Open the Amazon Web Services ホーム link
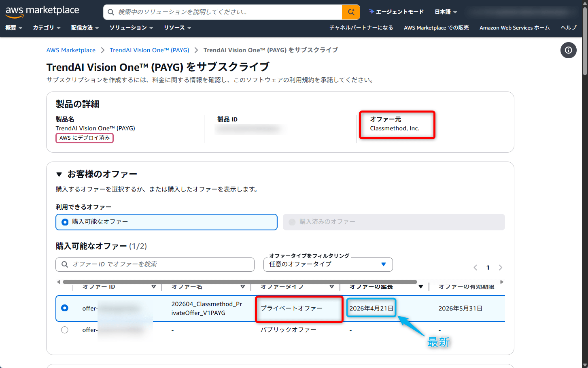588x368 pixels. (515, 28)
